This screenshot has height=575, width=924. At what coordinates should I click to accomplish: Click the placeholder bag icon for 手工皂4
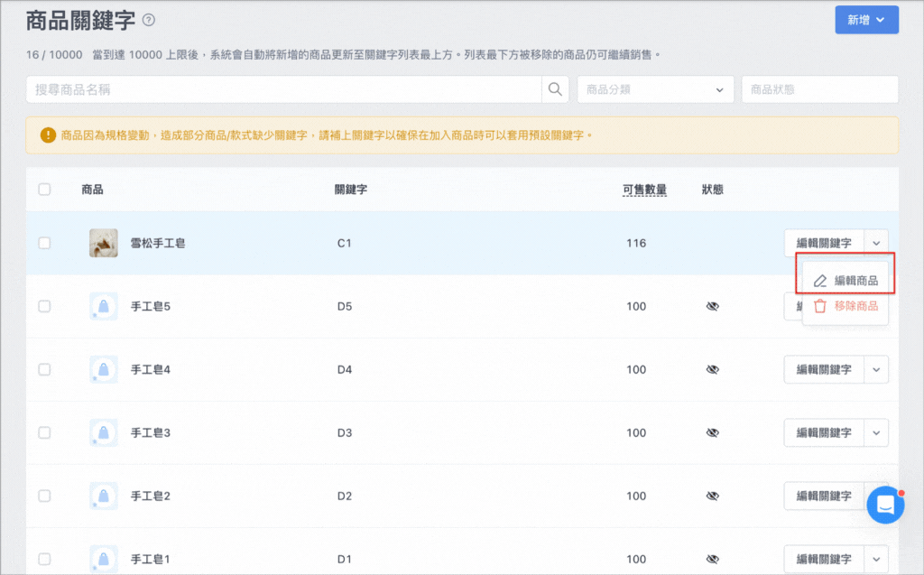tap(104, 369)
